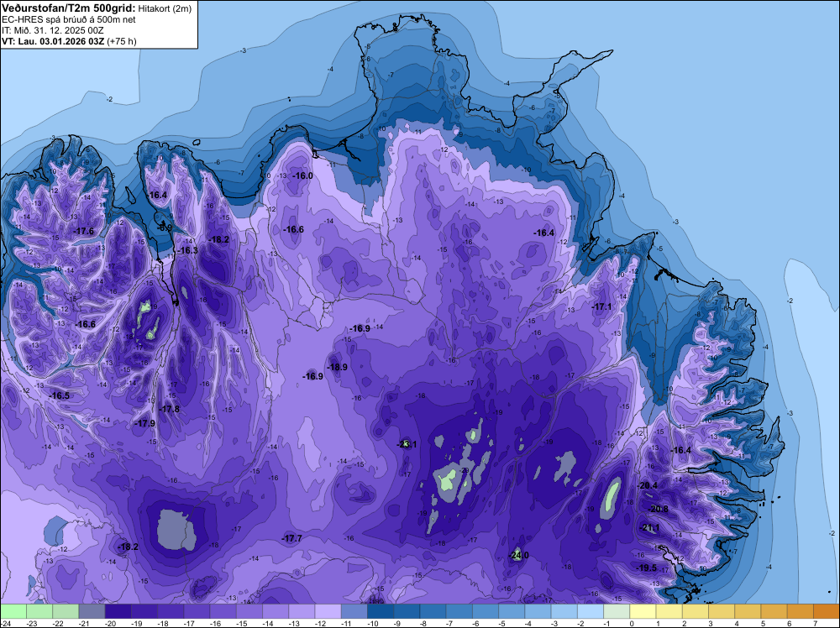
Task: Click the -17.7 temperature label
Action: 292,539
